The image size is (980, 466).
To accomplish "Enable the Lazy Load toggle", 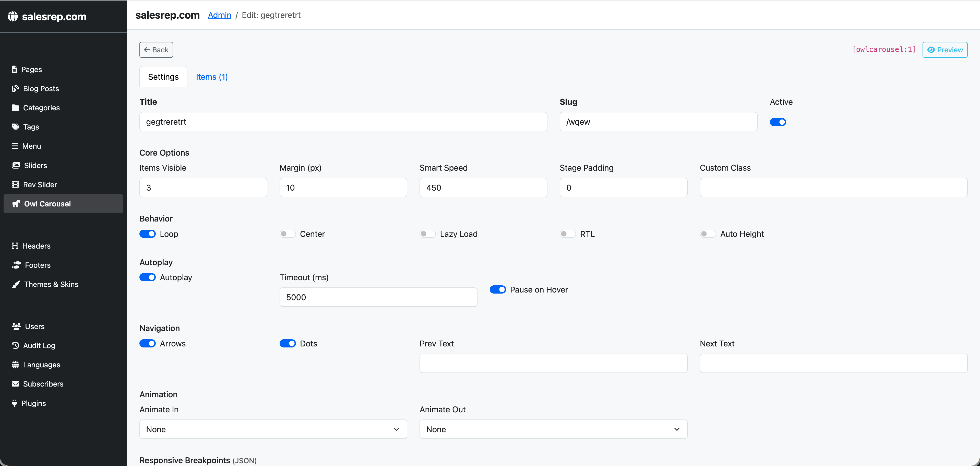I will (427, 234).
